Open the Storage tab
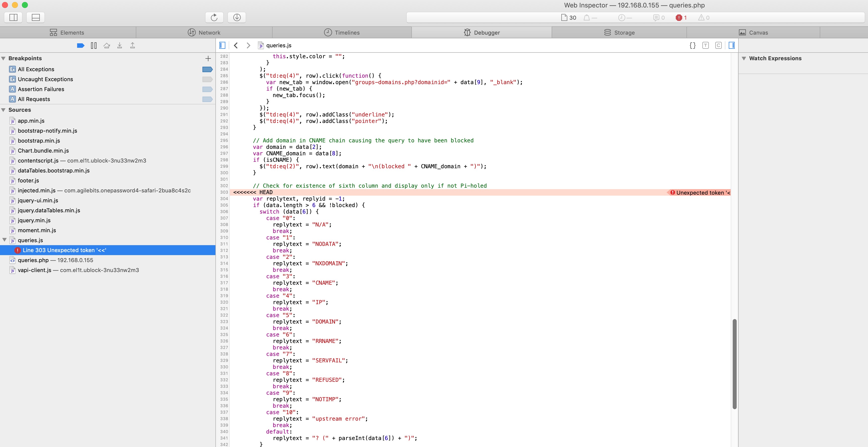Image resolution: width=868 pixels, height=447 pixels. tap(619, 33)
